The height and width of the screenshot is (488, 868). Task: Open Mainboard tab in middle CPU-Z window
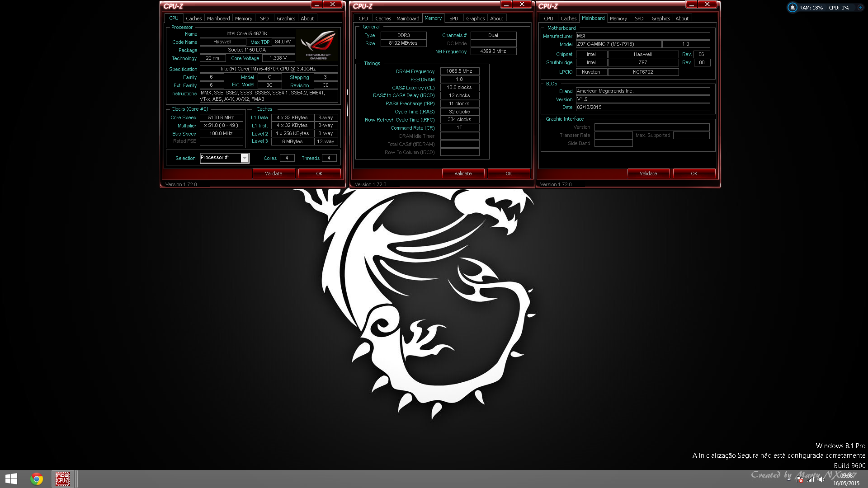coord(408,19)
